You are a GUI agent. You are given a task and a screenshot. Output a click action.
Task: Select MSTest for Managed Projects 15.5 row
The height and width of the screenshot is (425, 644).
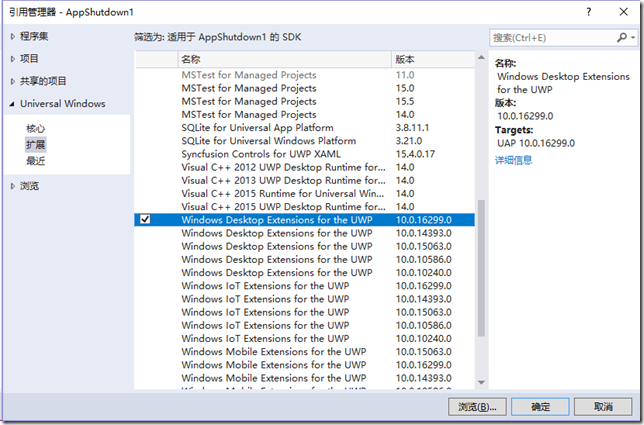[x=305, y=101]
